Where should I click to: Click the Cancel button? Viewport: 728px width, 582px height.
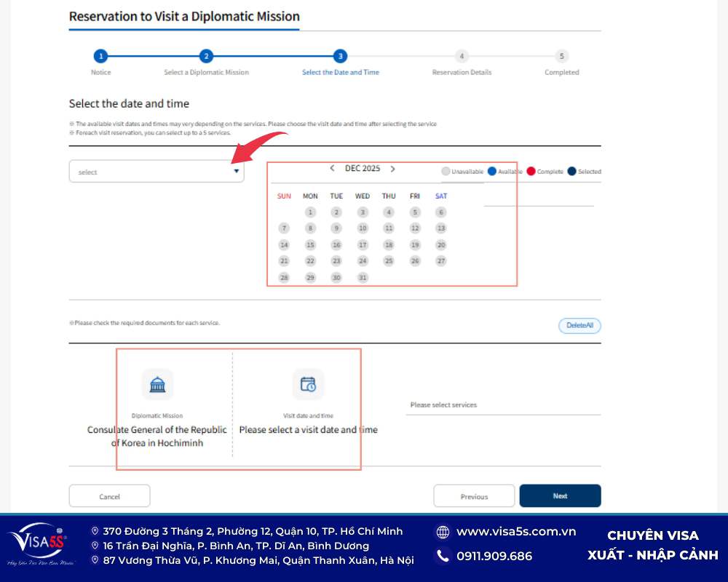109,495
